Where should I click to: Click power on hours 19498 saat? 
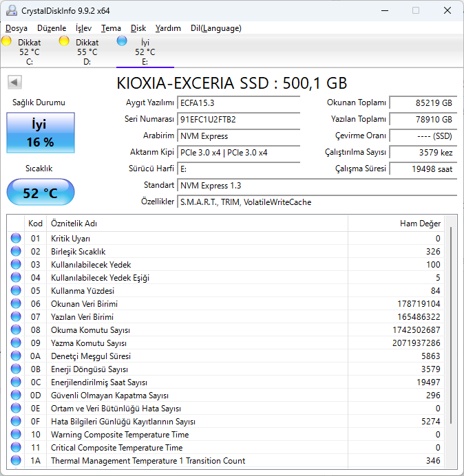423,169
